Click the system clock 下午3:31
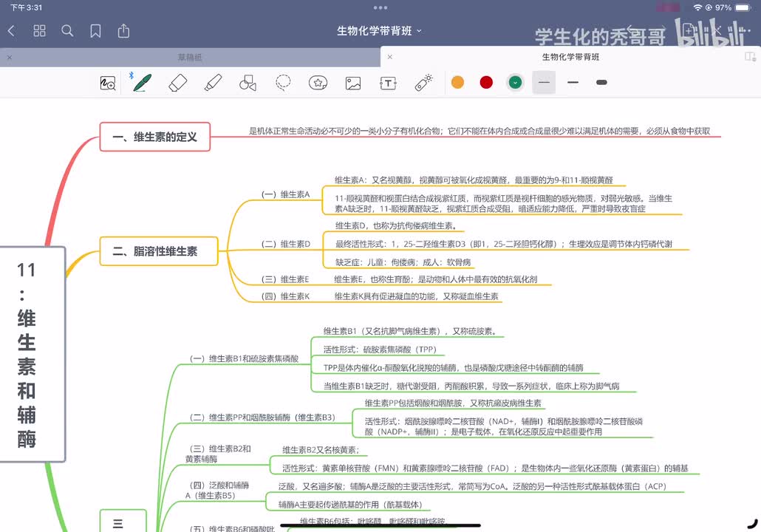The width and height of the screenshot is (761, 532). [26, 8]
